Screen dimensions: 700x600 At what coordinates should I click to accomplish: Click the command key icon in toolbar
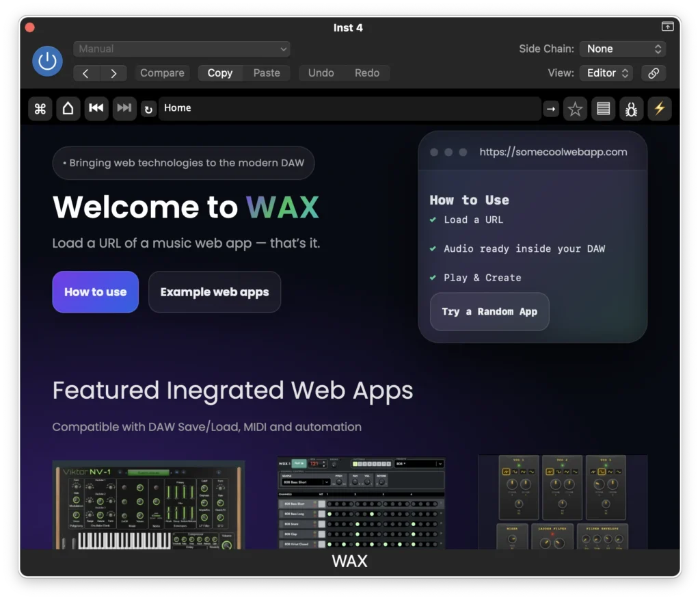tap(40, 108)
